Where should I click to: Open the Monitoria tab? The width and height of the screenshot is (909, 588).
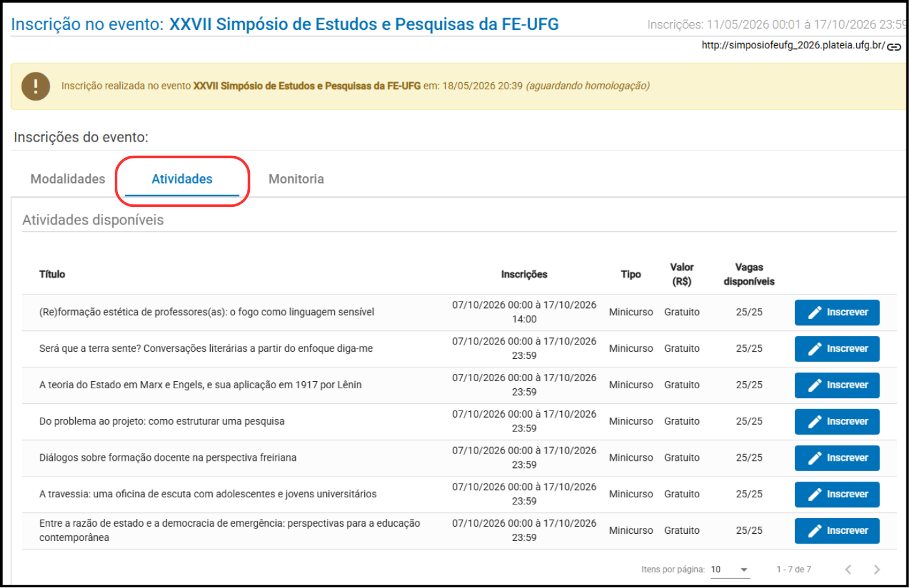[x=296, y=179]
